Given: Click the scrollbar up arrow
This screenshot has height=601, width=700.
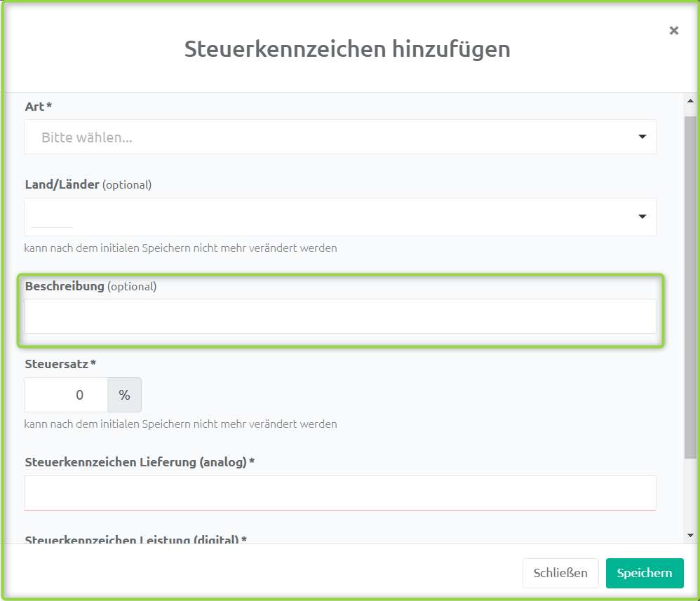Looking at the screenshot, I should pos(690,102).
